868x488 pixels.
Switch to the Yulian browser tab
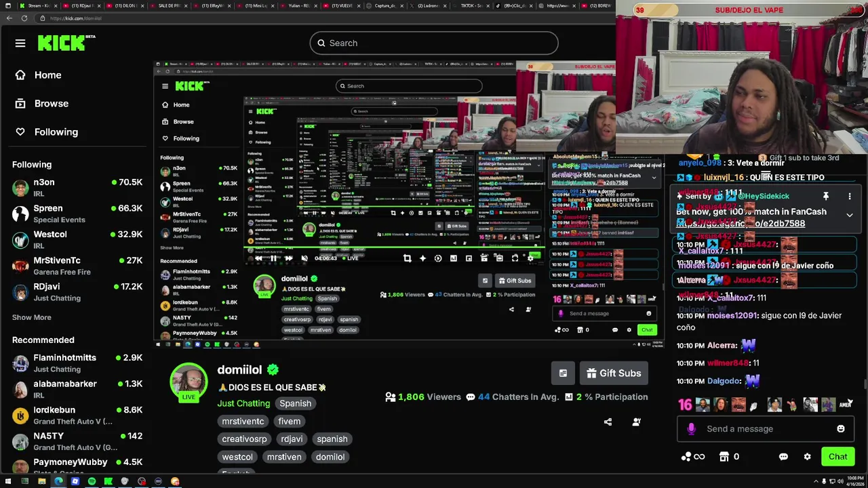pos(297,5)
